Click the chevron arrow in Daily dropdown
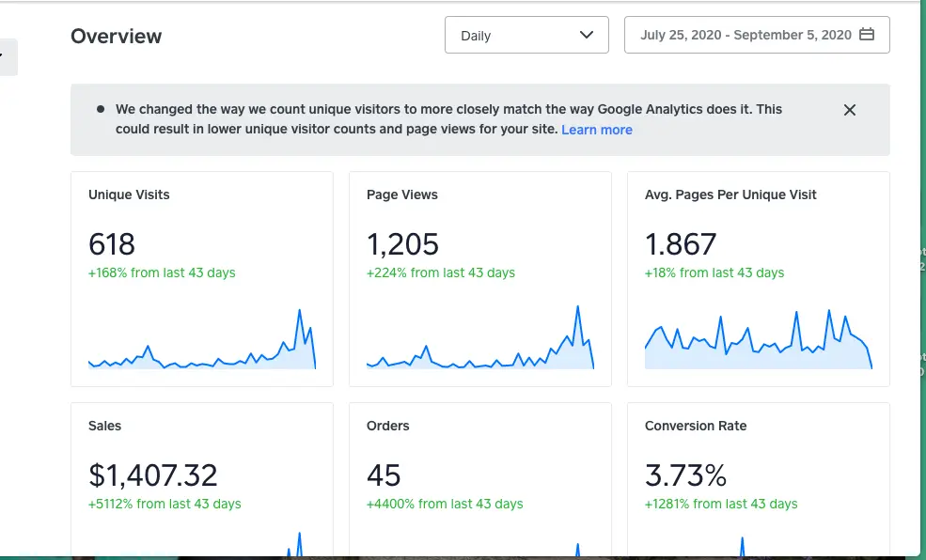The width and height of the screenshot is (926, 560). tap(586, 35)
